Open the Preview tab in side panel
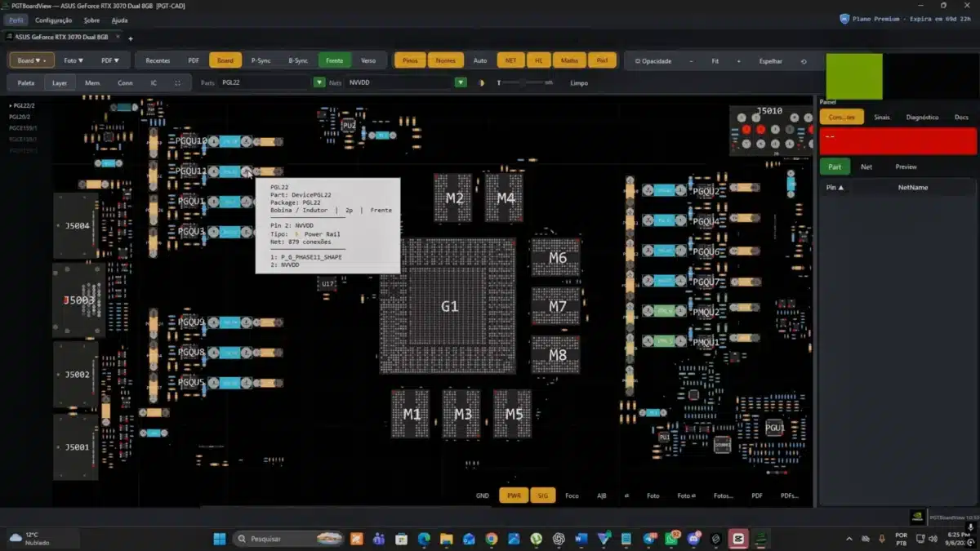 [x=906, y=167]
